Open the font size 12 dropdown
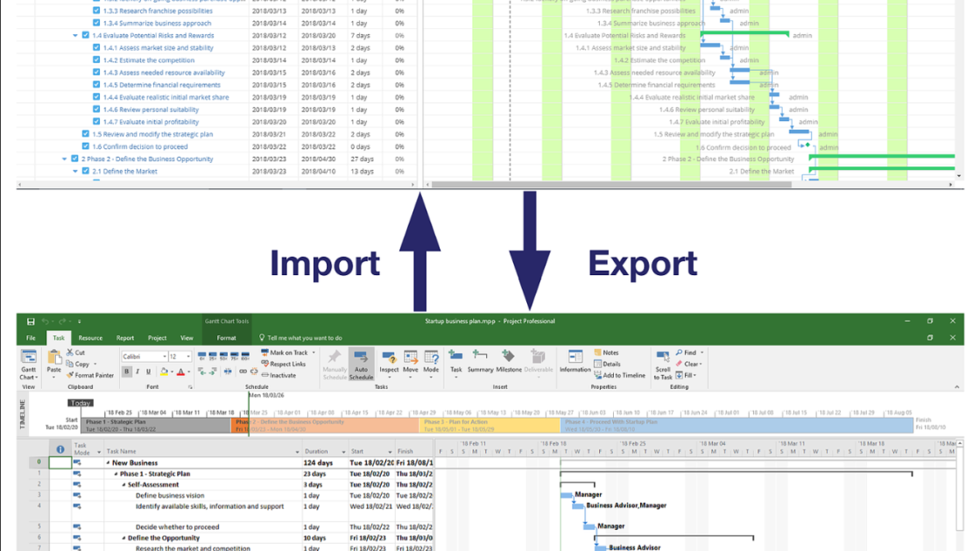 tap(188, 357)
